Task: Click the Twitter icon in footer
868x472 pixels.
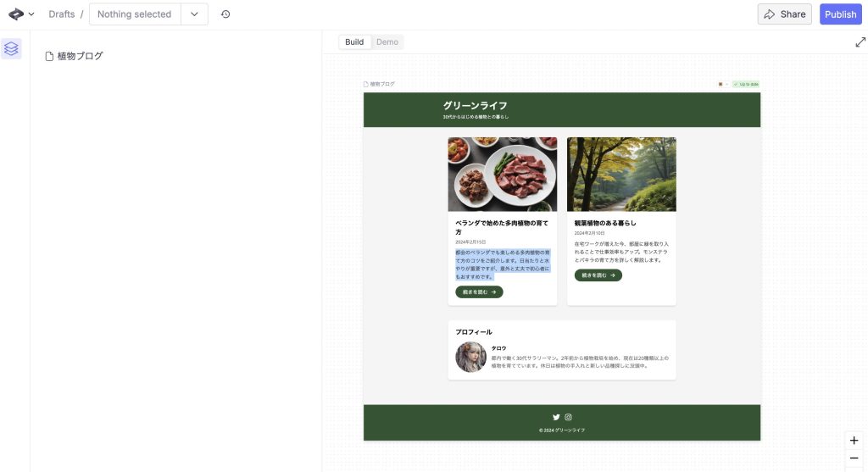Action: pos(556,417)
